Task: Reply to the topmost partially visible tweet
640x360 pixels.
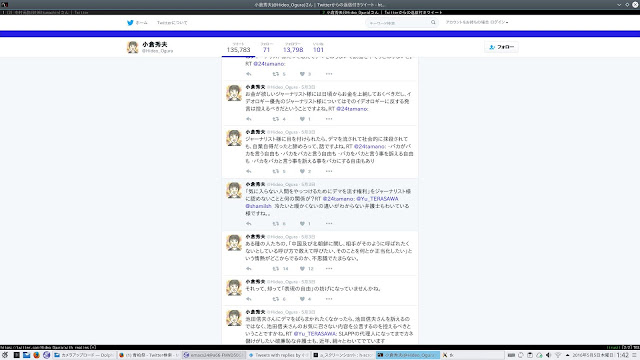Action: pos(249,74)
